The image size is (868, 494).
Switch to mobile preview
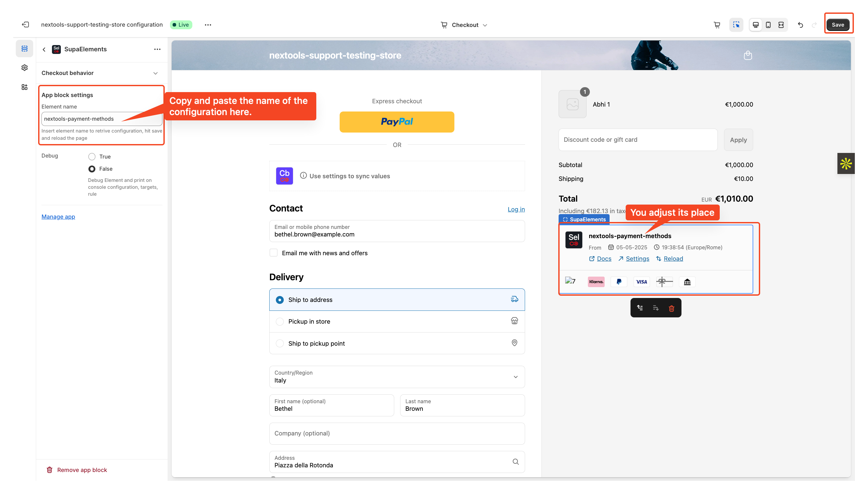coord(768,25)
